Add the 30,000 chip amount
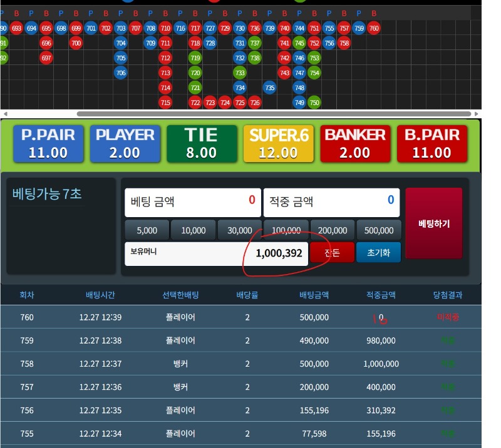 point(240,230)
